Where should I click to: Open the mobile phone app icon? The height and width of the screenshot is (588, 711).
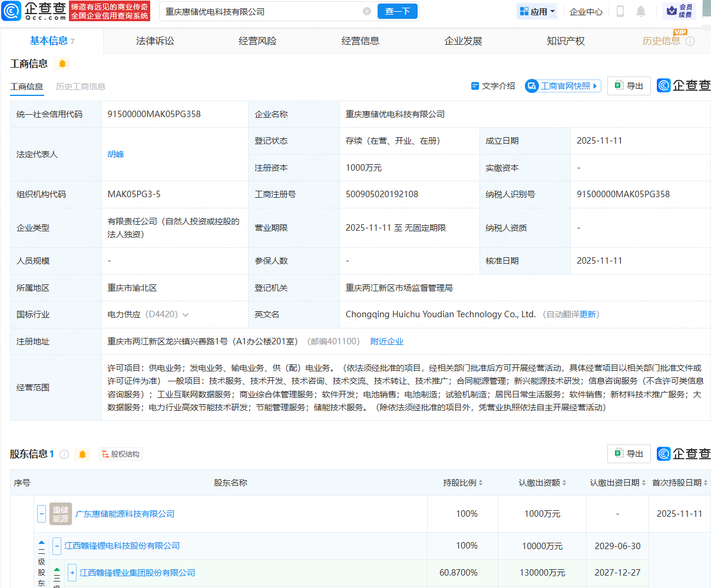(620, 11)
